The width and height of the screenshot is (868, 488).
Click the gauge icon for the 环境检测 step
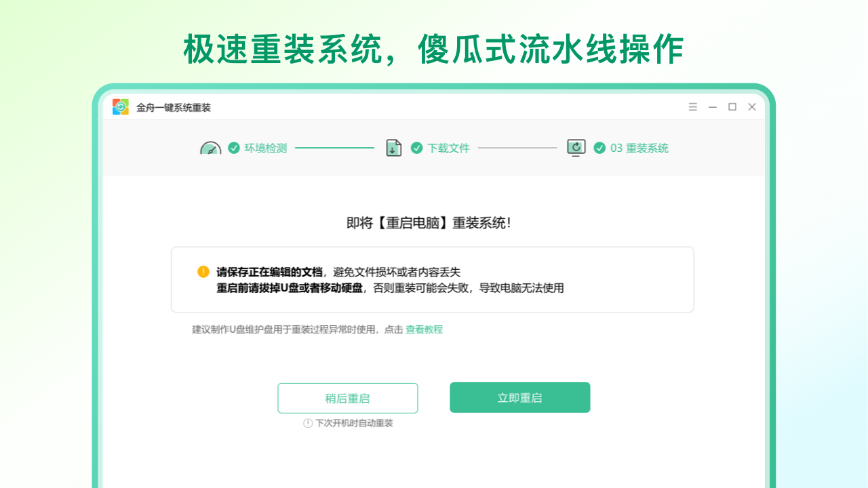[x=210, y=148]
